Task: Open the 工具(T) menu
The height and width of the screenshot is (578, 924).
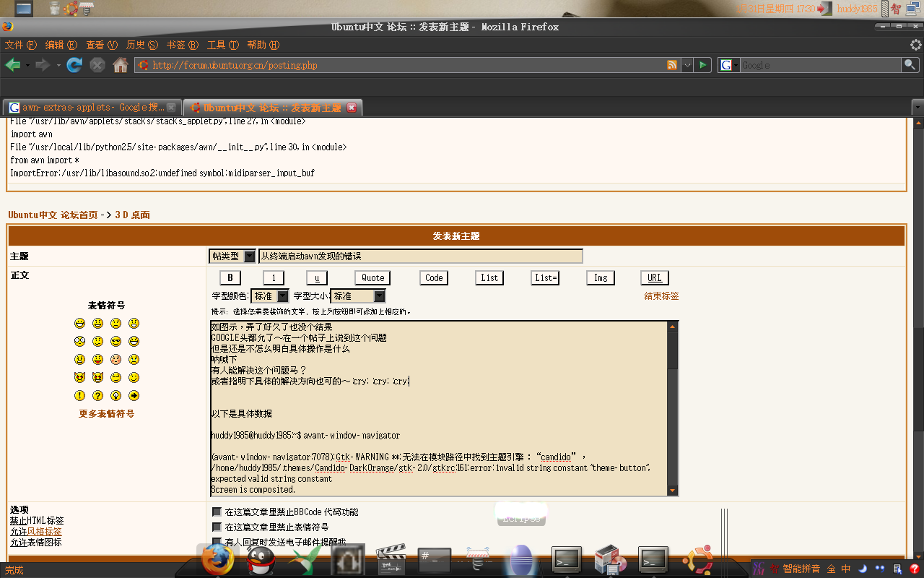Action: pyautogui.click(x=222, y=45)
